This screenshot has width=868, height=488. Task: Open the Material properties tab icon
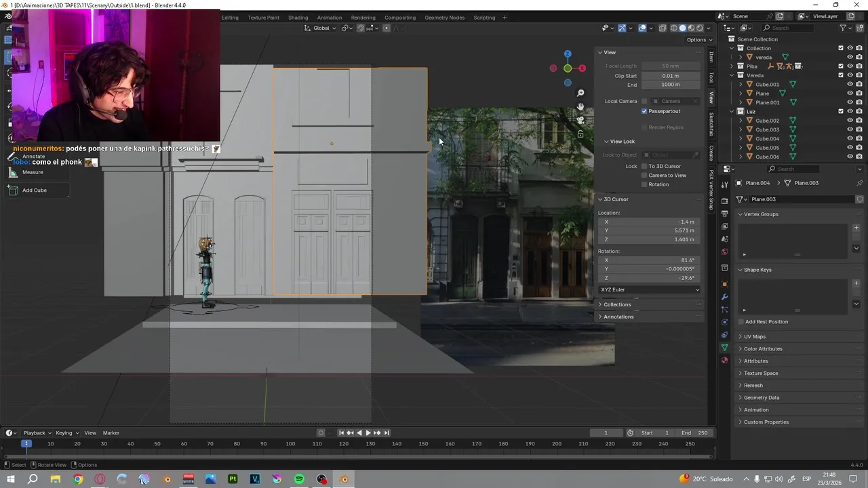coord(724,361)
